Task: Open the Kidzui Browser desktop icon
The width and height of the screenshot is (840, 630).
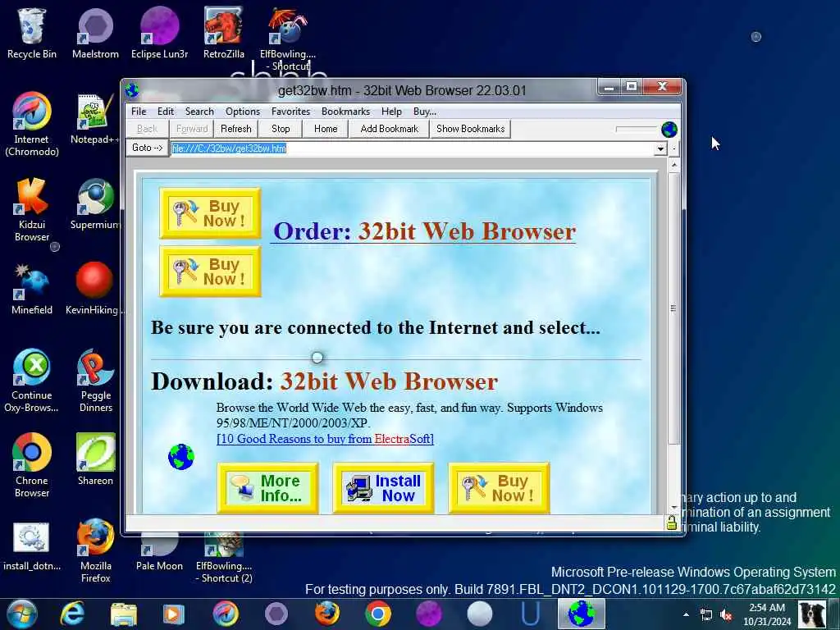Action: [x=32, y=209]
